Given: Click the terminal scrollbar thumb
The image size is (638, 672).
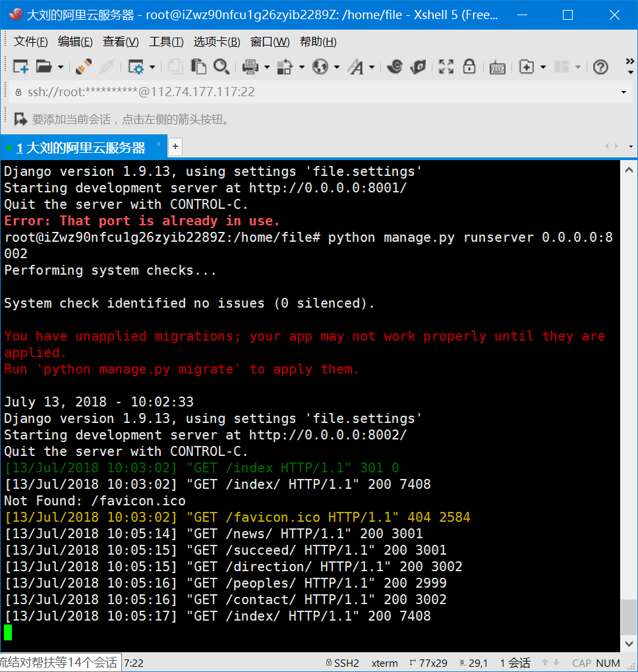Looking at the screenshot, I should pos(629,617).
